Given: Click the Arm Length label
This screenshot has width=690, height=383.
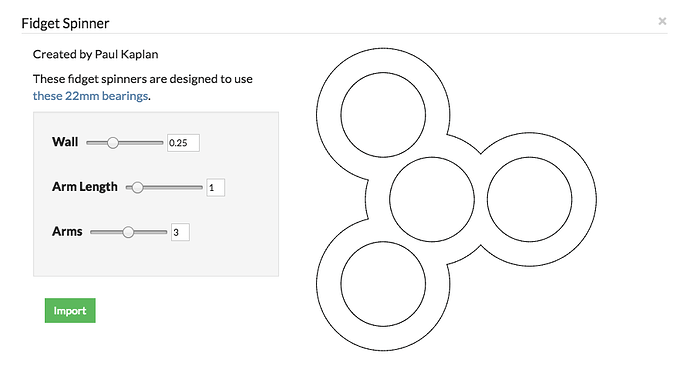Looking at the screenshot, I should (85, 187).
